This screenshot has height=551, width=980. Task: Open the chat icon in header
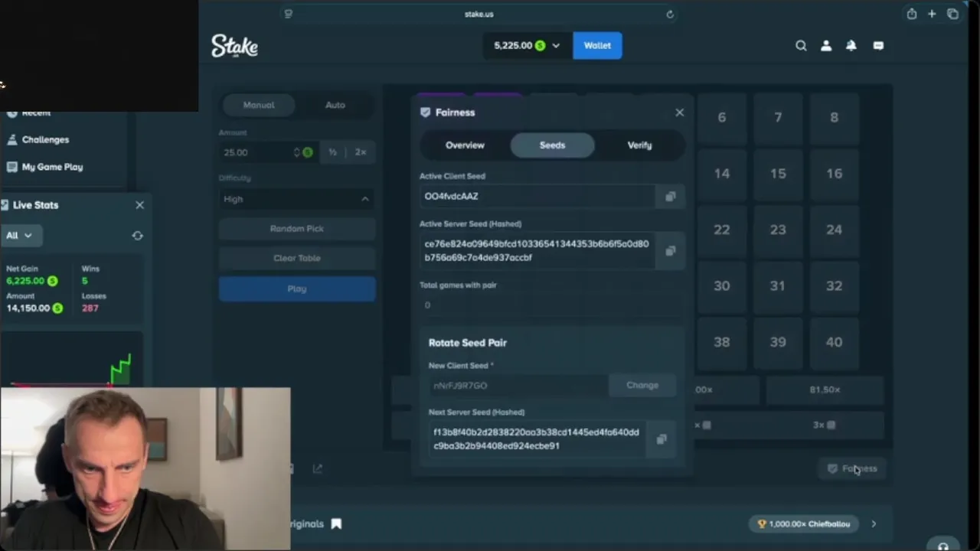(x=878, y=46)
